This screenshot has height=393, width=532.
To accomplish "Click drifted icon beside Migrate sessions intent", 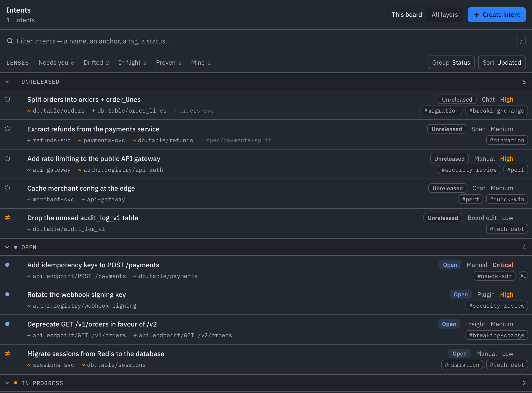I will 7,353.
